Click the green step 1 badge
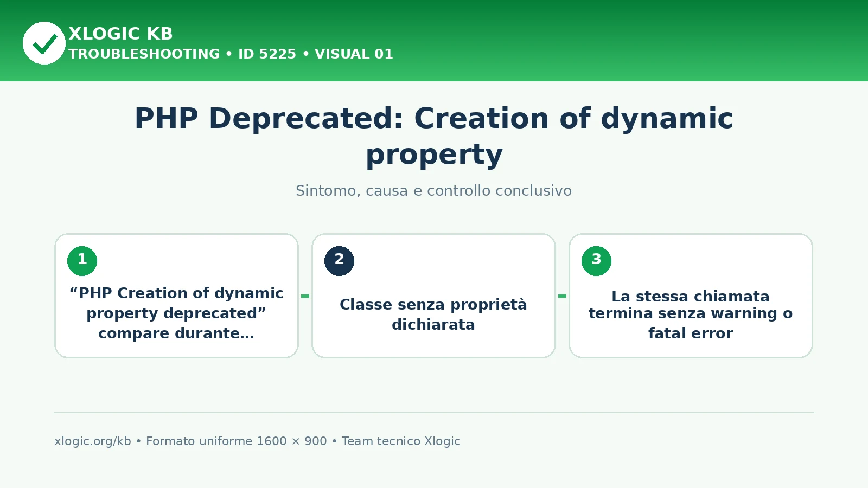Viewport: 868px width, 488px height. tap(82, 261)
